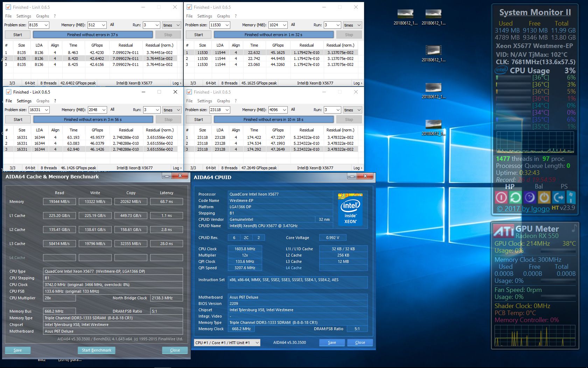This screenshot has height=368, width=588.
Task: Click Save in AIDA64 CPUID window
Action: point(332,342)
